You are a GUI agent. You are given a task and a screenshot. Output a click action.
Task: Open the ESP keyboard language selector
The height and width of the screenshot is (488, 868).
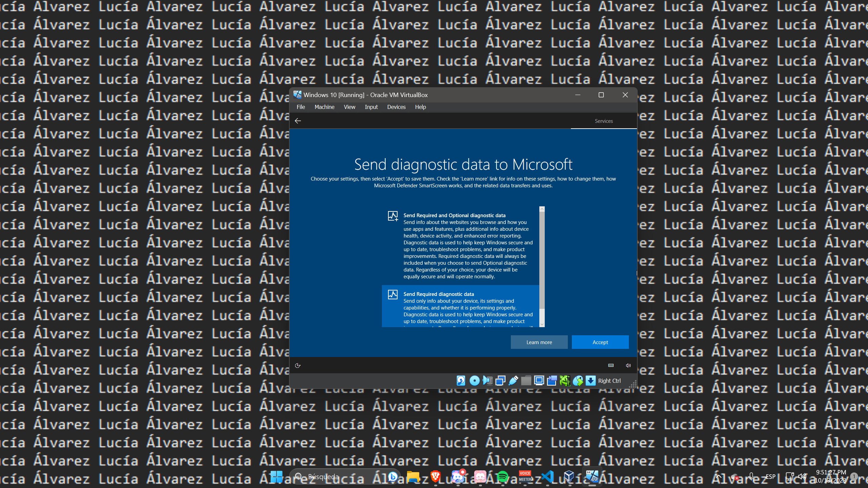(770, 476)
